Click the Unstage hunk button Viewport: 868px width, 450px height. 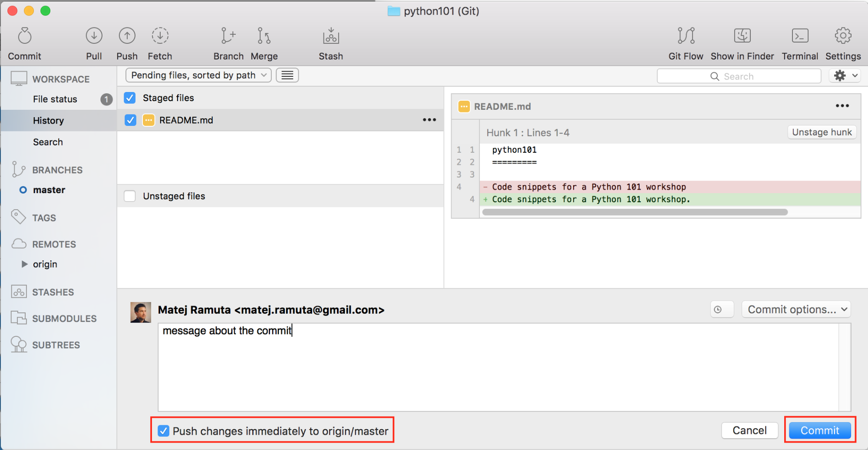coord(822,132)
